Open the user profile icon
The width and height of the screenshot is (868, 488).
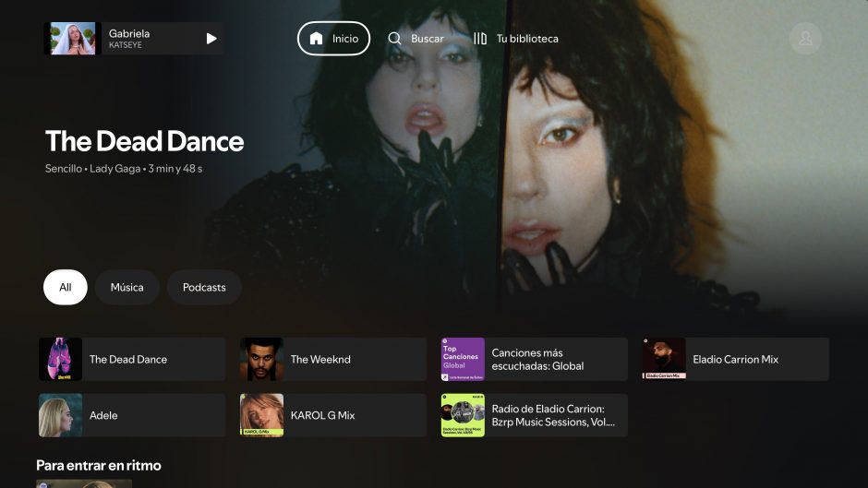point(805,39)
